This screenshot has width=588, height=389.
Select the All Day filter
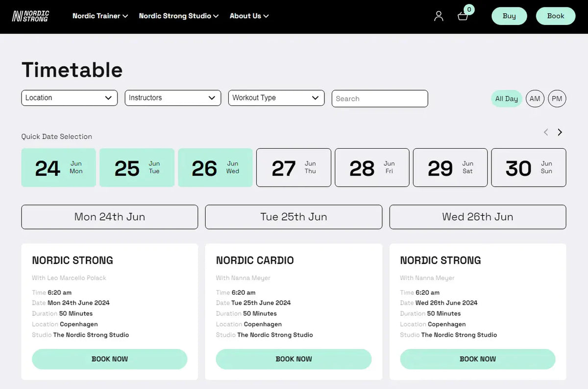[x=506, y=99]
